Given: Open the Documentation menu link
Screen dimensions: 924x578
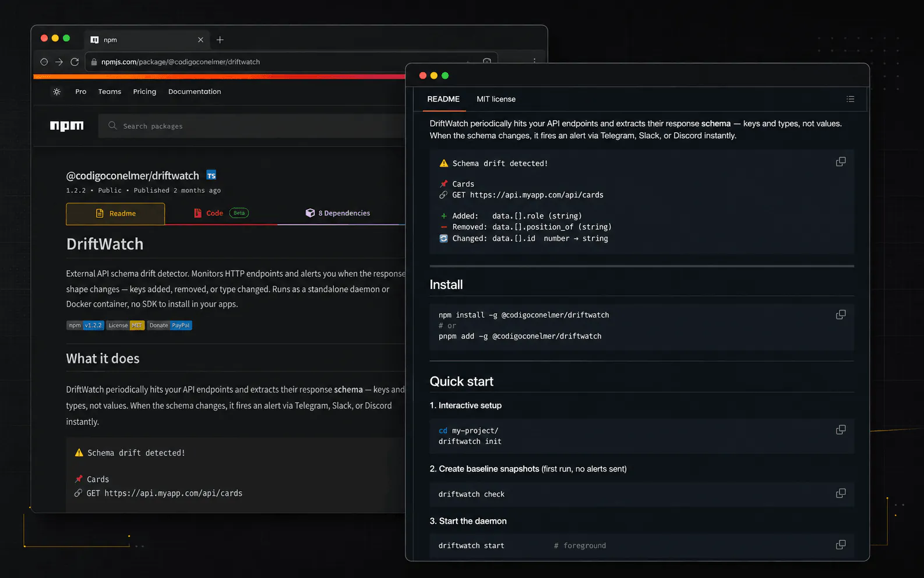Looking at the screenshot, I should click(x=195, y=91).
